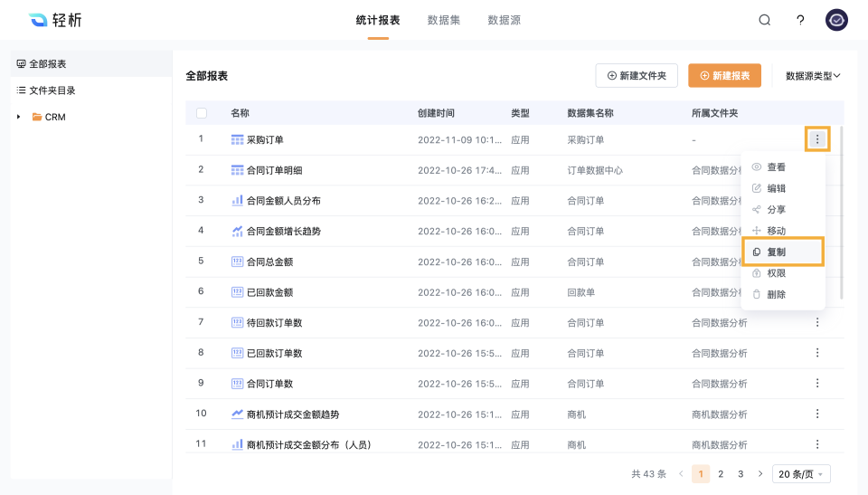This screenshot has height=495, width=868.
Task: Click the 轻析 logo icon
Action: pyautogui.click(x=38, y=20)
